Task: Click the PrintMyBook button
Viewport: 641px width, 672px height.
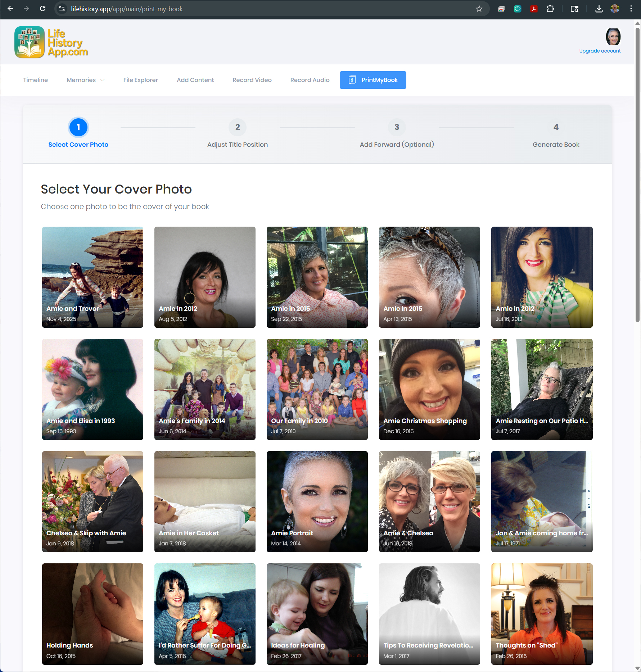Action: (x=373, y=80)
